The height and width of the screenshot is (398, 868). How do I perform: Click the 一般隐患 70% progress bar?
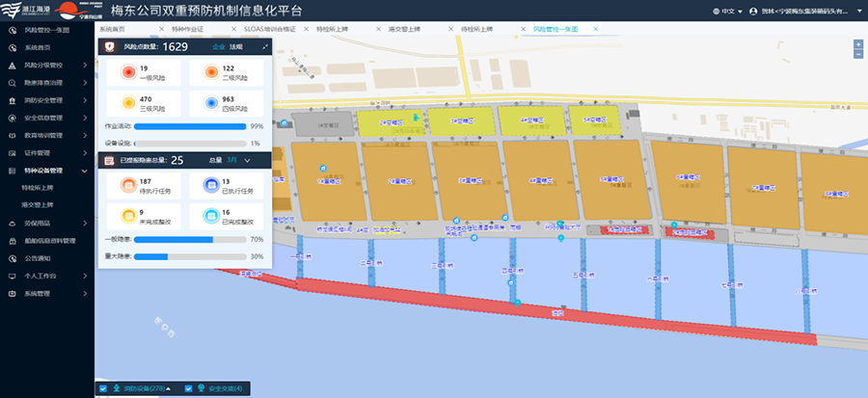(190, 240)
